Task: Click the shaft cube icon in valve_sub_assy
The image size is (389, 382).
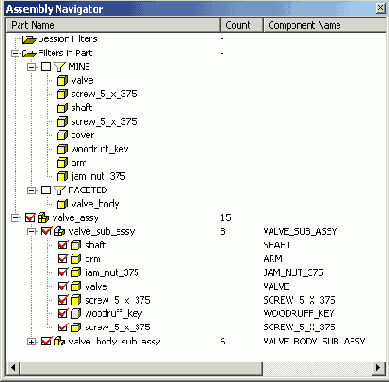Action: [76, 245]
